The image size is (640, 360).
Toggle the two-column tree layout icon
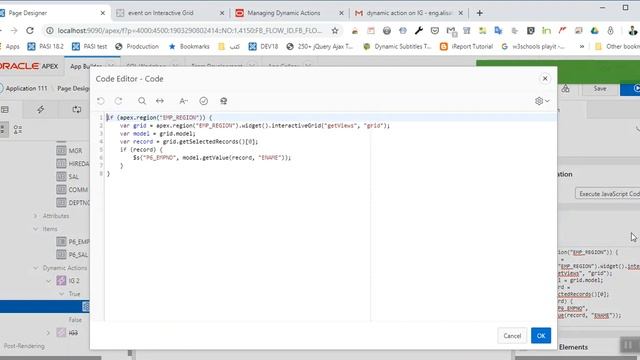[x=18, y=130]
